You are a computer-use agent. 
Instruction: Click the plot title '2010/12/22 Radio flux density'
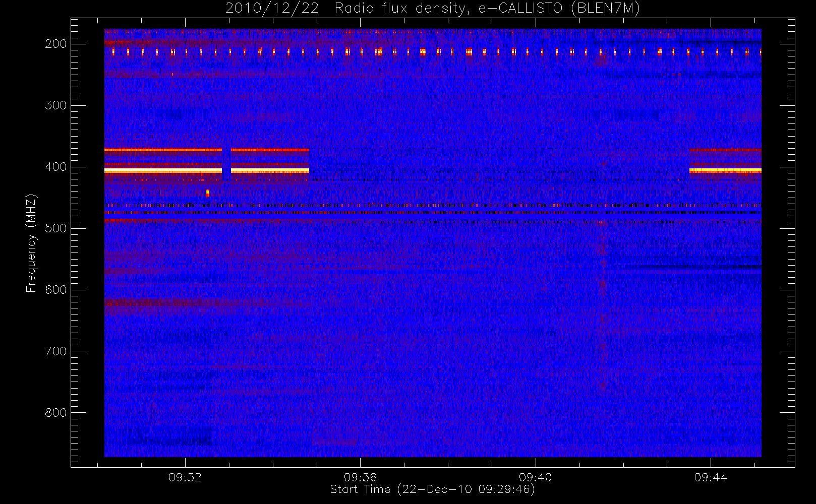click(433, 9)
